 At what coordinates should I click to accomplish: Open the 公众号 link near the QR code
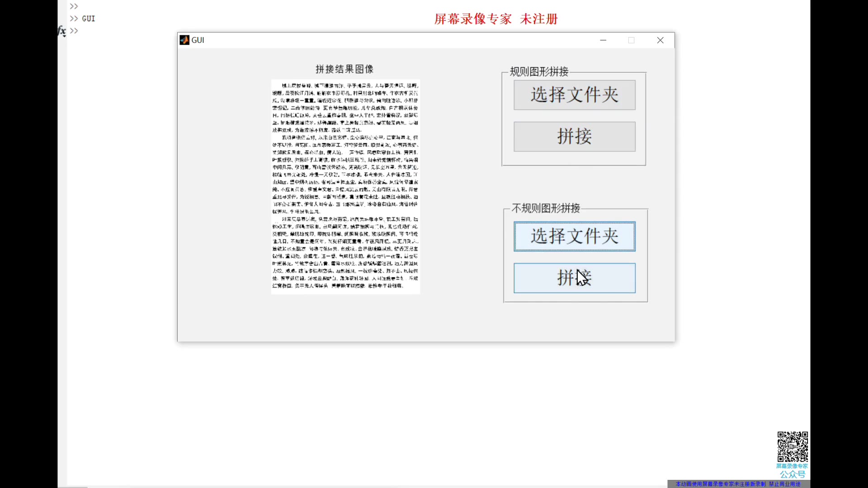(793, 474)
